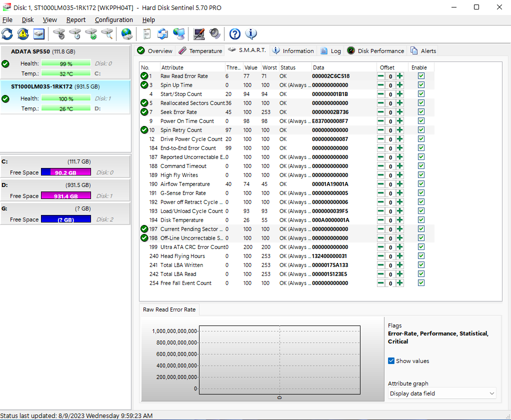Click the G: free space bar
Image resolution: width=511 pixels, height=420 pixels.
click(66, 219)
